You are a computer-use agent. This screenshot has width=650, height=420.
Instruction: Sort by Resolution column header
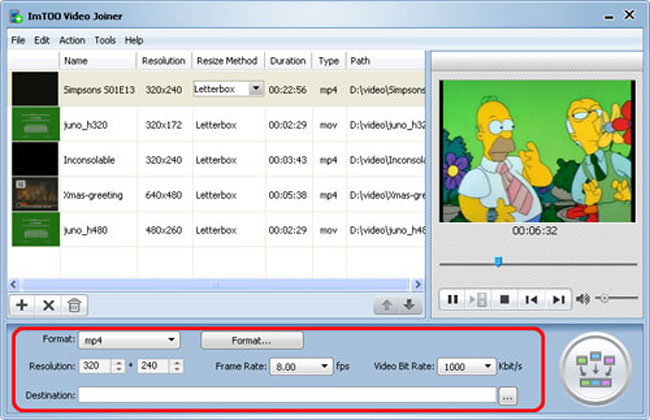(x=164, y=61)
